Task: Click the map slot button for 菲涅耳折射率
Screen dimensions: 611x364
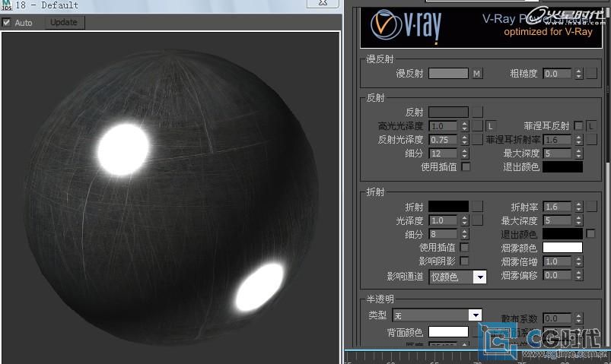Action: (591, 139)
